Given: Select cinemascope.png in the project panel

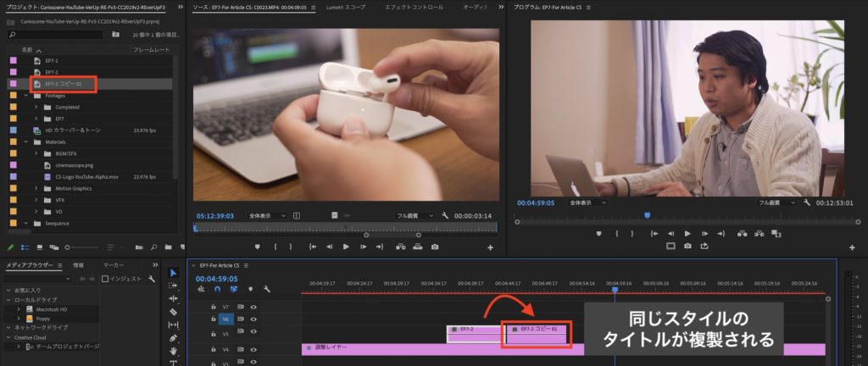Looking at the screenshot, I should pyautogui.click(x=73, y=165).
